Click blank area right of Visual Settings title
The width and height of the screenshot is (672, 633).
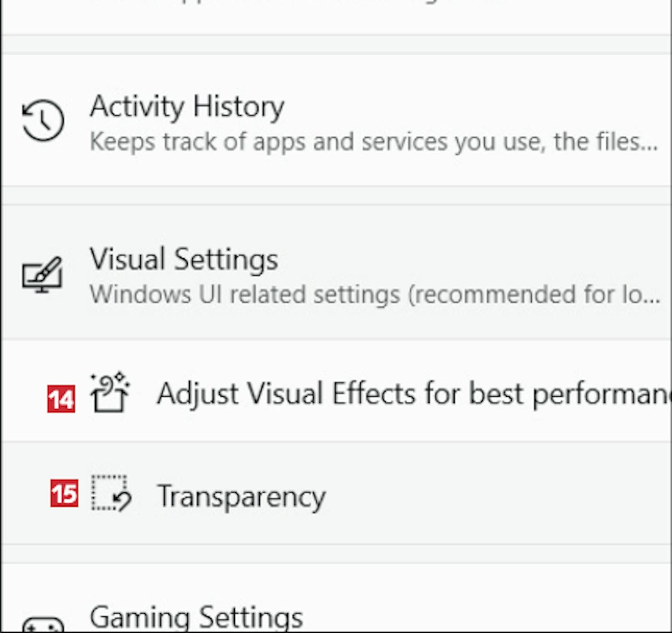click(x=470, y=260)
